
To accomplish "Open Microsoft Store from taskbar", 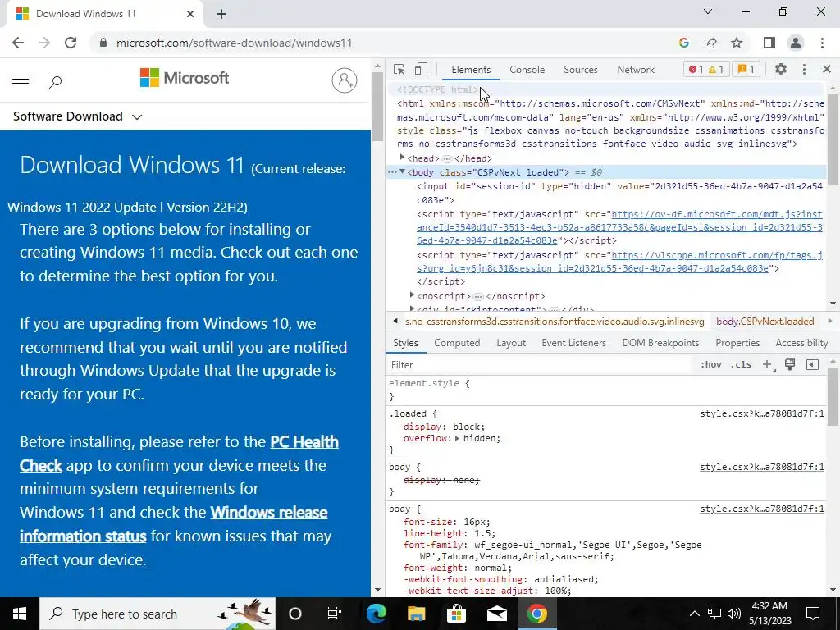I will coord(456,614).
